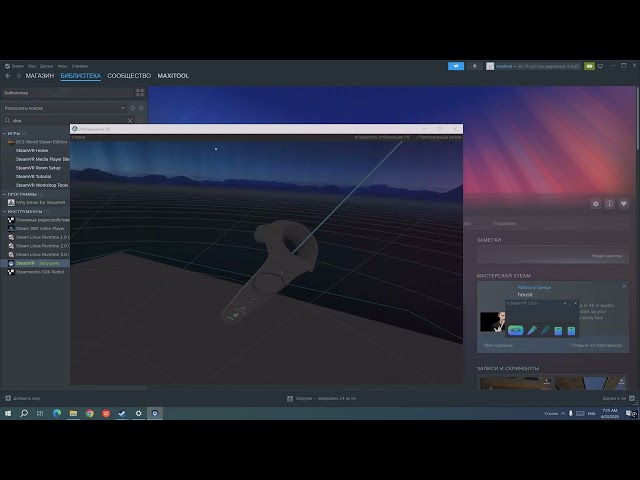640x480 pixels.
Task: Click the recent activity clock filter icon
Action: (x=132, y=108)
